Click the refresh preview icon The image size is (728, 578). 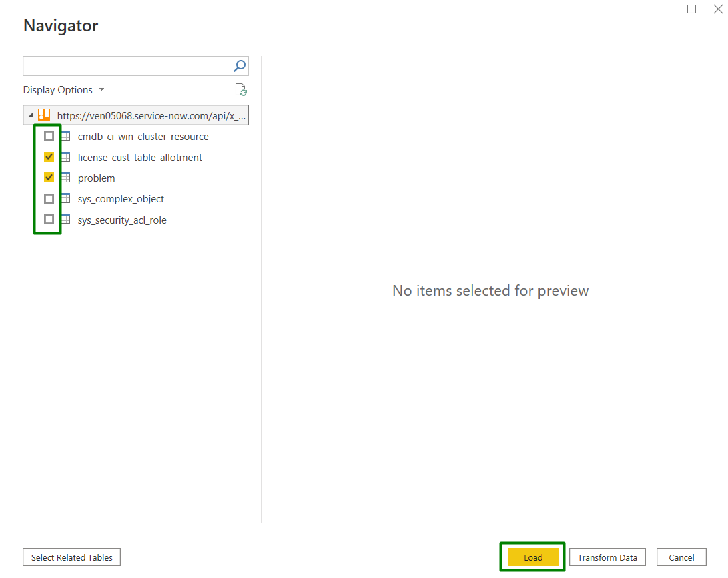pyautogui.click(x=240, y=89)
